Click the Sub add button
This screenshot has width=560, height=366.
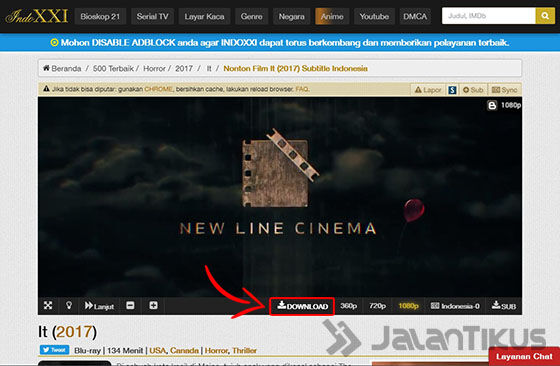coord(473,90)
